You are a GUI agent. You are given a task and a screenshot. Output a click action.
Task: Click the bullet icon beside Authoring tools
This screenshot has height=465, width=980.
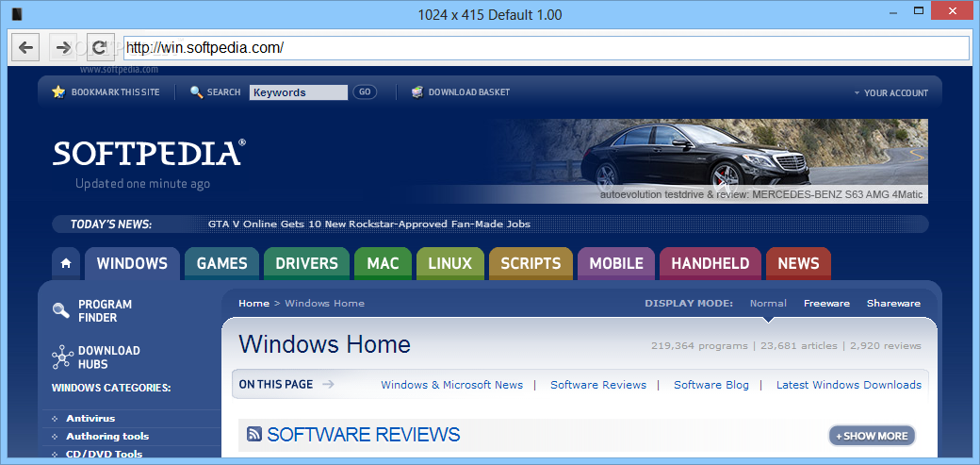pos(55,436)
